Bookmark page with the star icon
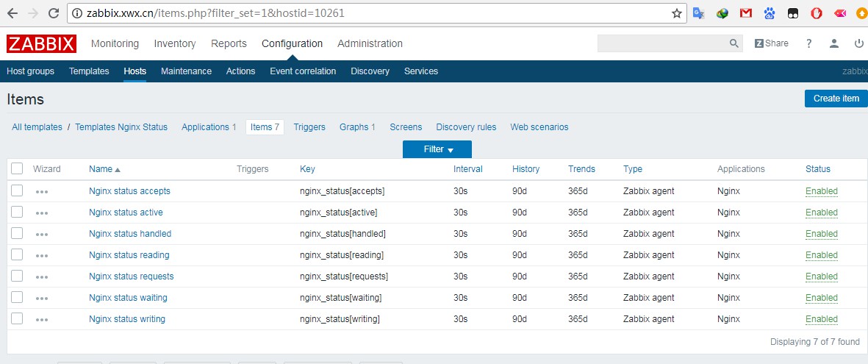 676,13
